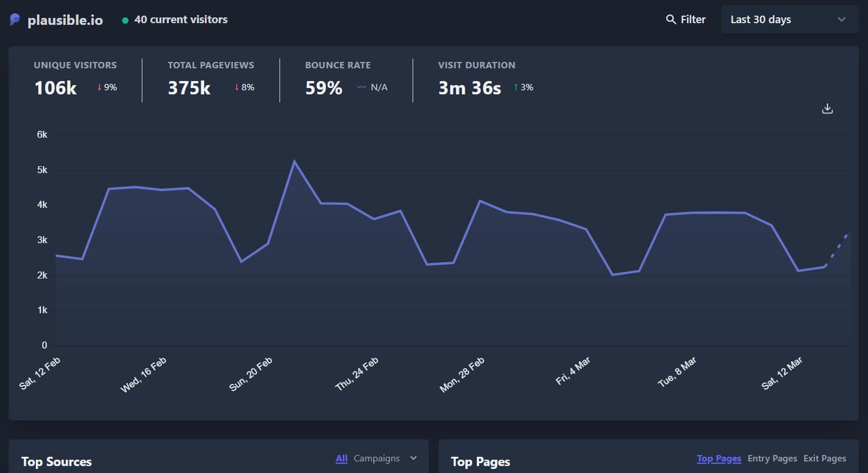
Task: Click the green current visitors dot
Action: (124, 20)
